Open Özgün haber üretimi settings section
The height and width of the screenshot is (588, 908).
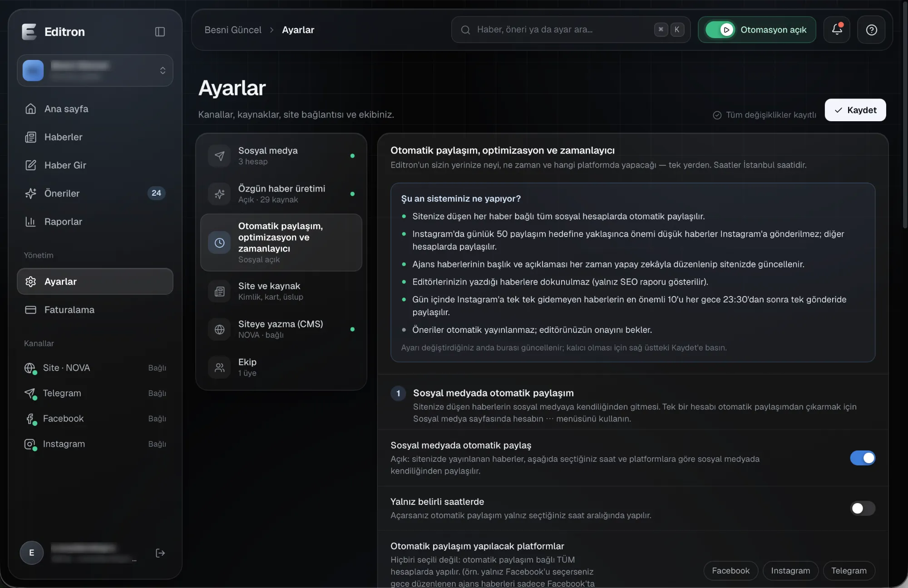[x=281, y=194]
